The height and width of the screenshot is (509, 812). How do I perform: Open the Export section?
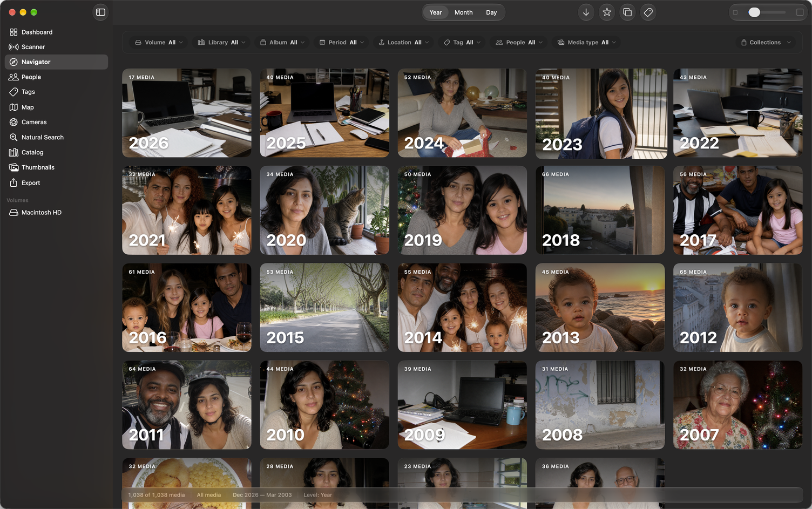[x=56, y=183]
